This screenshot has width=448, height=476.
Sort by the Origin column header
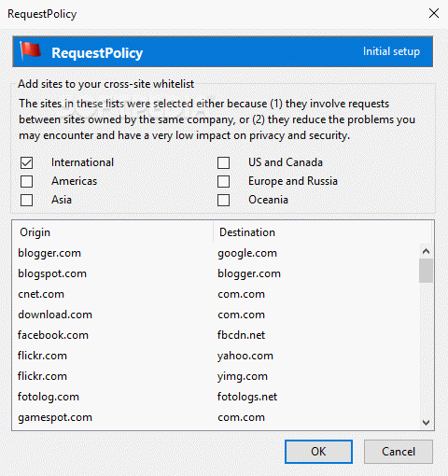tap(113, 232)
